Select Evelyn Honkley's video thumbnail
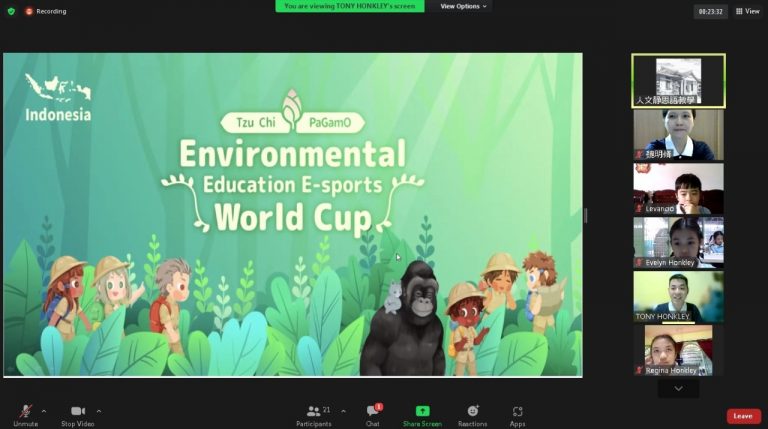Screen dimensions: 768x429 tap(678, 242)
